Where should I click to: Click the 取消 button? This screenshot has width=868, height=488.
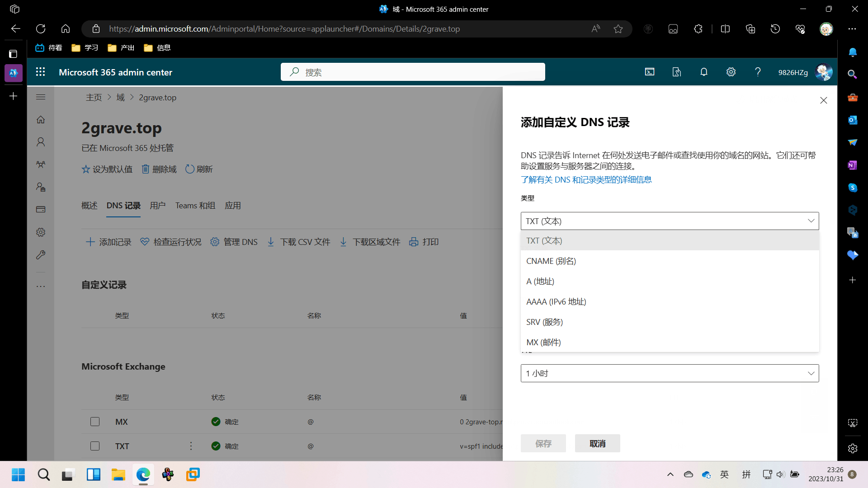pos(597,444)
